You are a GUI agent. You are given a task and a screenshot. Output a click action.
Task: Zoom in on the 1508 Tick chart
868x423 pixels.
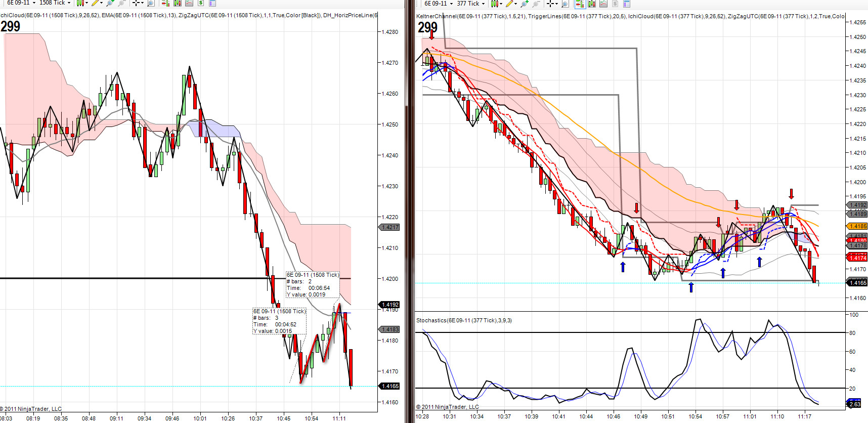(x=111, y=3)
